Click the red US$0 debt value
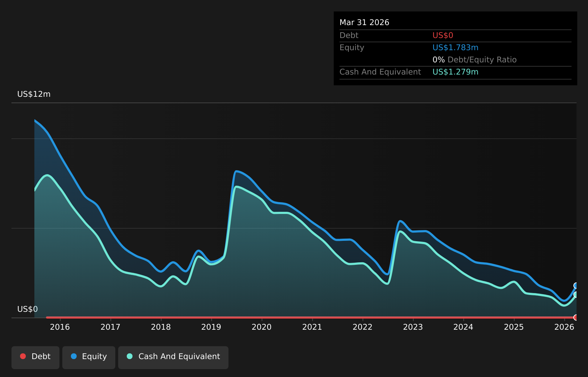Screen dimensions: 588x377 (443, 35)
